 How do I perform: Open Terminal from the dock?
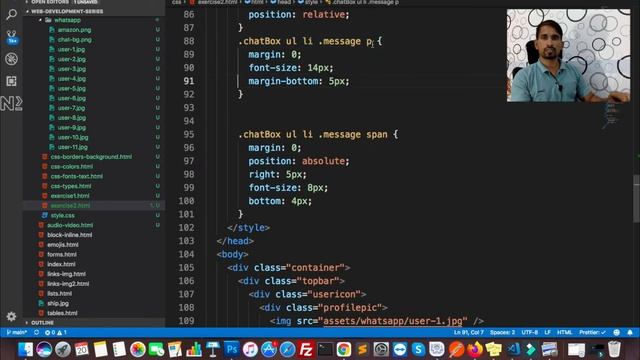[325, 349]
